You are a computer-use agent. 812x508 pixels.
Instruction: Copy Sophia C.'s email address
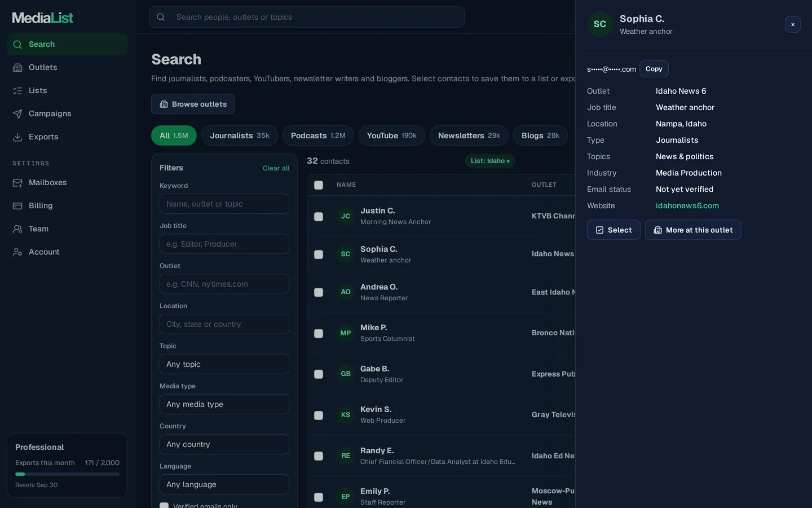pyautogui.click(x=654, y=69)
